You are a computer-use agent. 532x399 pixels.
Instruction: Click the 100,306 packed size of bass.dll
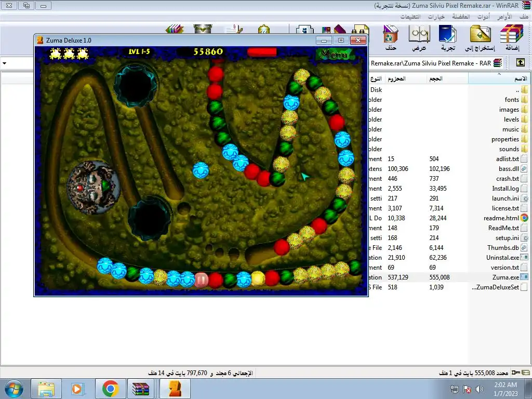point(398,169)
